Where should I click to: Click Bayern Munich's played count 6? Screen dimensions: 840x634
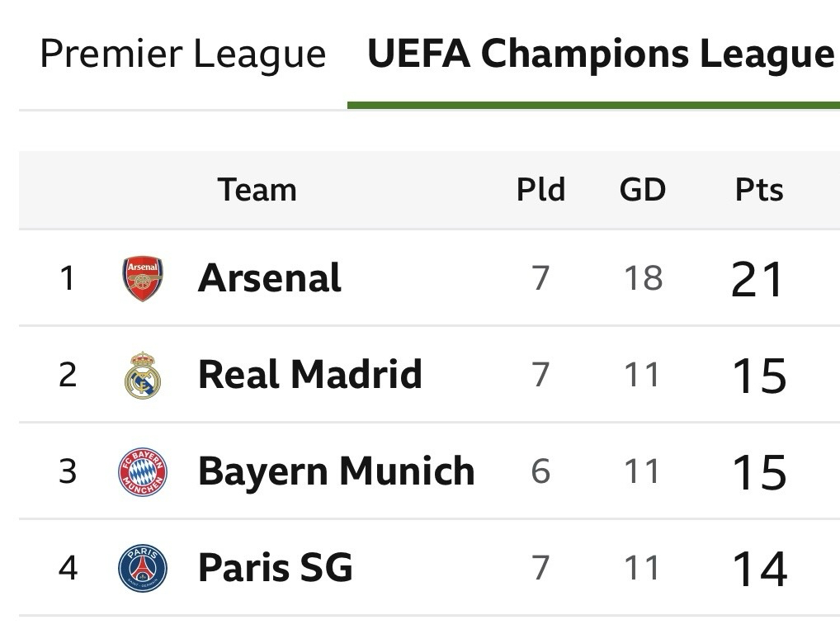coord(540,471)
